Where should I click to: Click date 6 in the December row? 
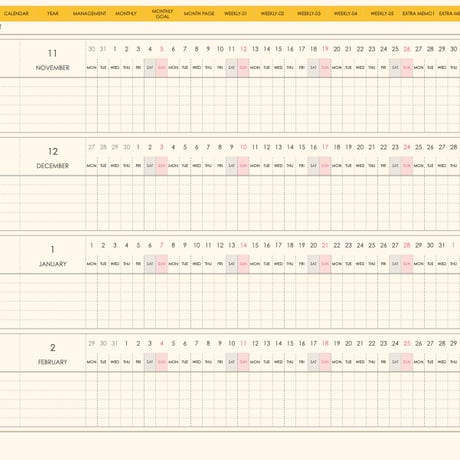197,147
